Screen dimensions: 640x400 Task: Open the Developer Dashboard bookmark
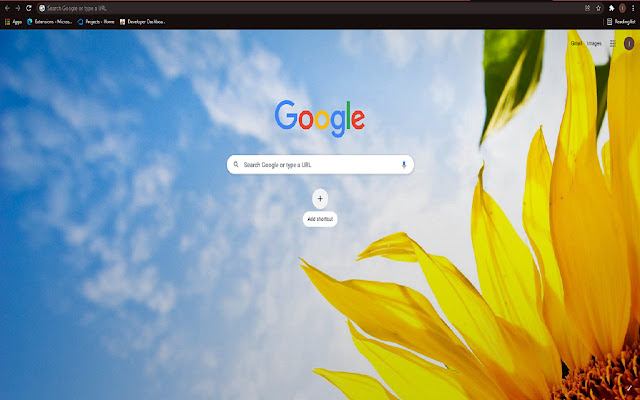(x=142, y=22)
